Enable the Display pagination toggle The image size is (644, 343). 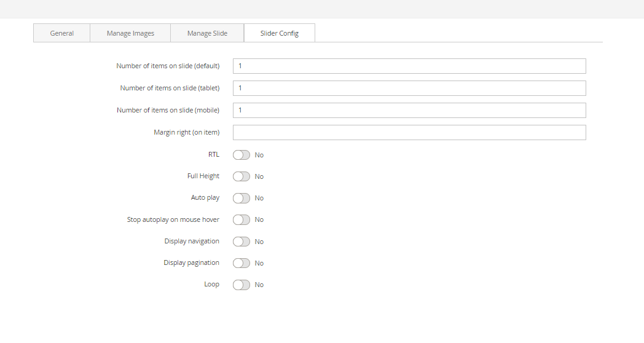tap(241, 263)
